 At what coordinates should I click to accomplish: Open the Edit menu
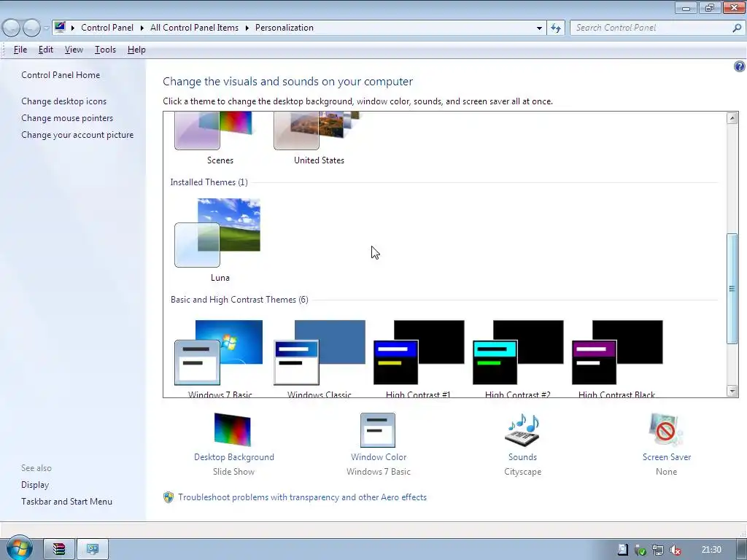tap(46, 50)
